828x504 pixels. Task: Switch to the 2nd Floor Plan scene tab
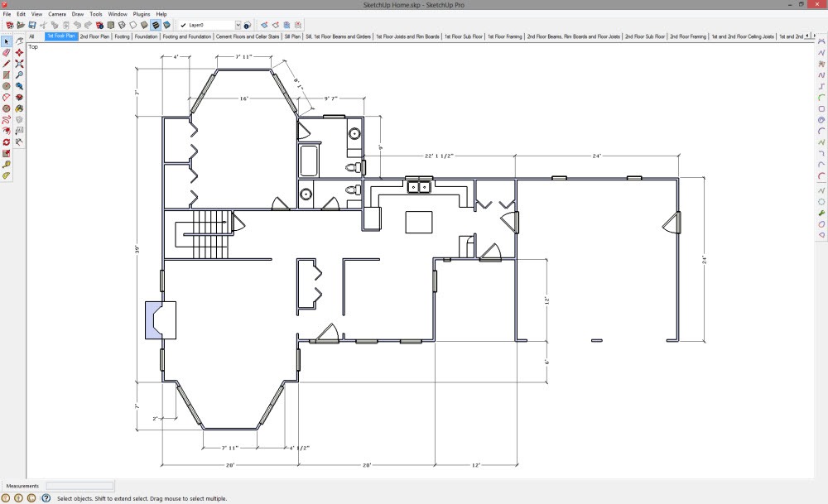pos(94,36)
